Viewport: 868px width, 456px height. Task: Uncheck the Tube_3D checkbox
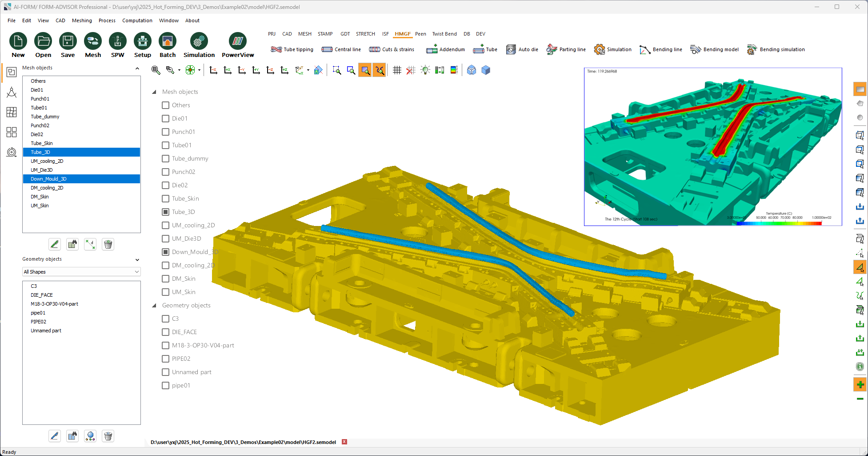[166, 212]
